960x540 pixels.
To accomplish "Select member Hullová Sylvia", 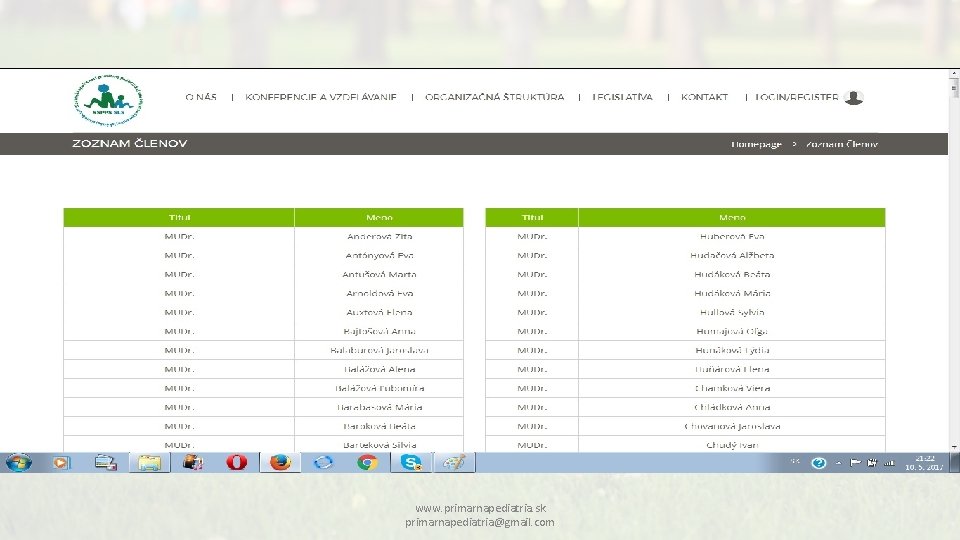I will click(x=732, y=312).
